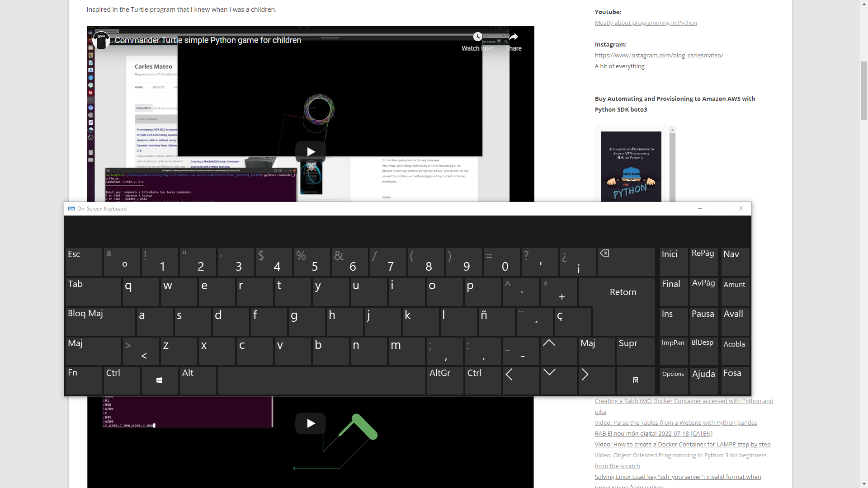
Task: Click the ImpPan print screen key
Action: (x=674, y=351)
